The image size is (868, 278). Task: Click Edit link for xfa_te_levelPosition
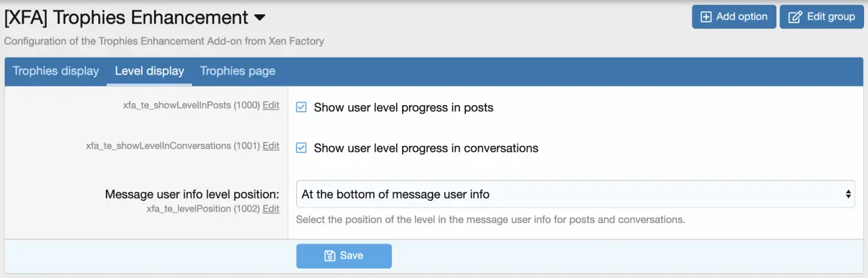pos(271,208)
